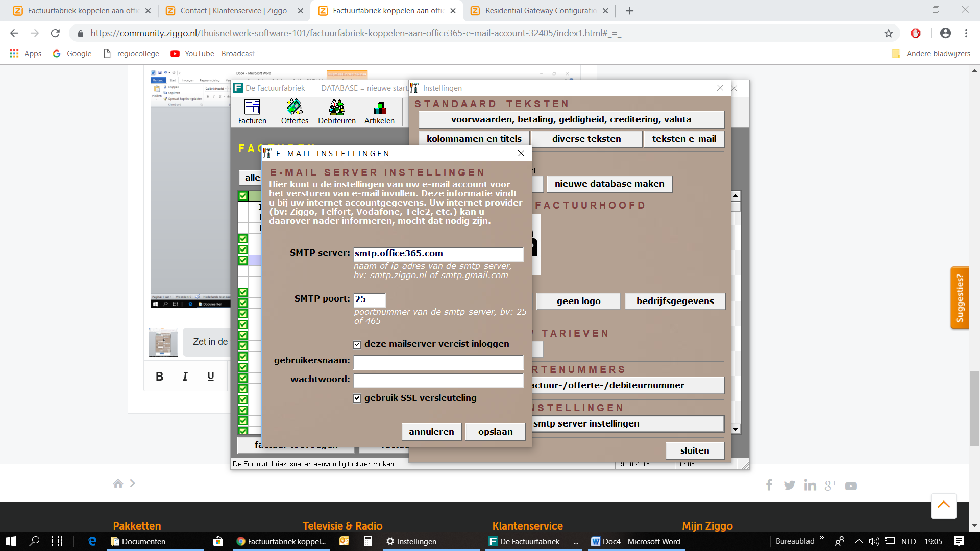Open 'Andere bladwijzers' bookmarks folder
This screenshot has width=980, height=551.
[931, 54]
